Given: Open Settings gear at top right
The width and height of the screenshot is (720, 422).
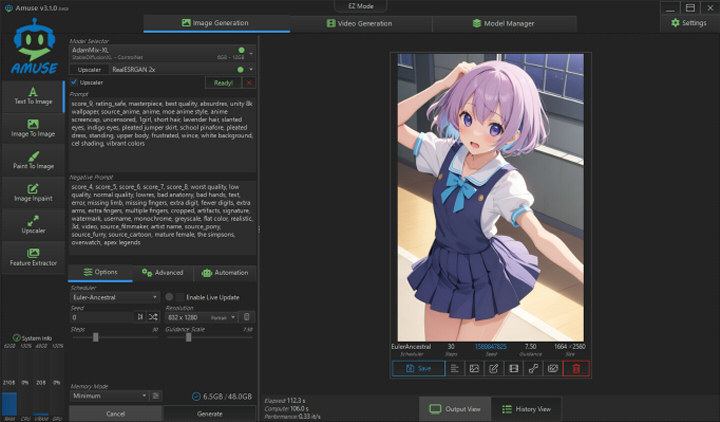Looking at the screenshot, I should pyautogui.click(x=689, y=23).
